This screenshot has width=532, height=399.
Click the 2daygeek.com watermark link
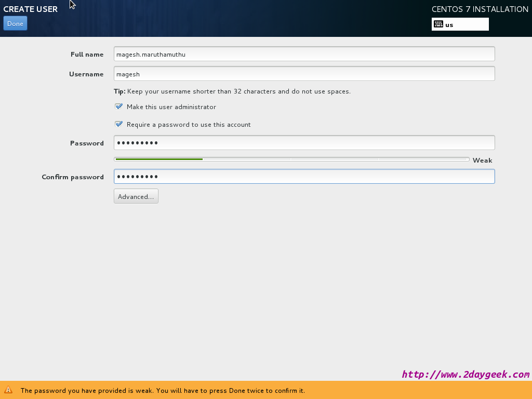[x=465, y=374]
